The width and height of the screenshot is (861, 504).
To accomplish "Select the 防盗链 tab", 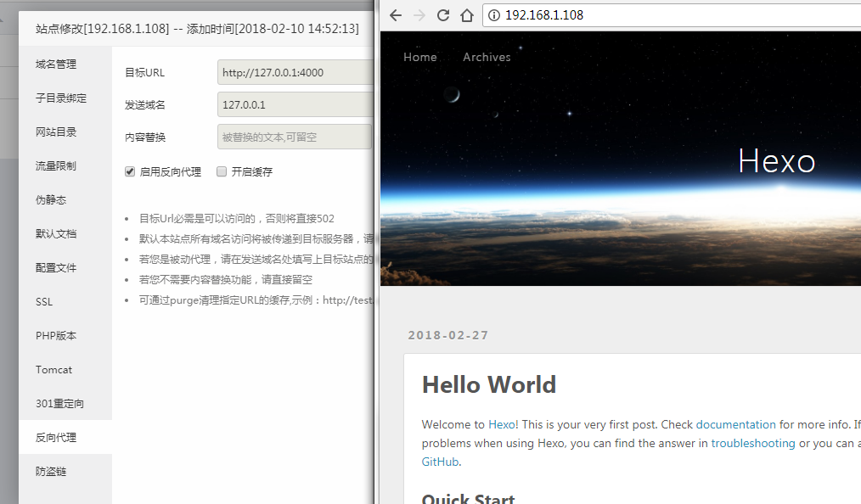I will tap(65, 472).
